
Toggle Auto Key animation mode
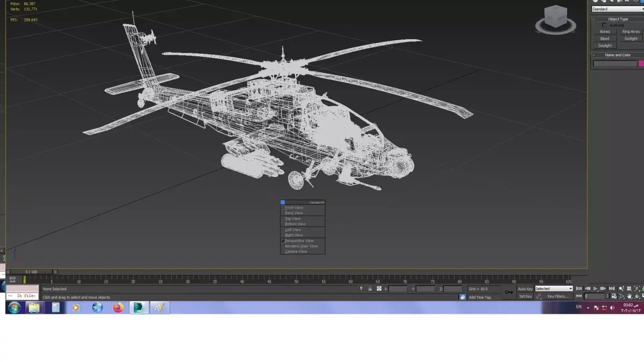525,289
